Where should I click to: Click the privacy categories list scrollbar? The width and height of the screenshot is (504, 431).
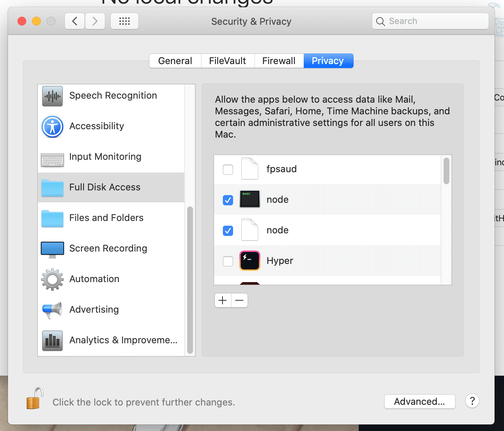pos(190,280)
